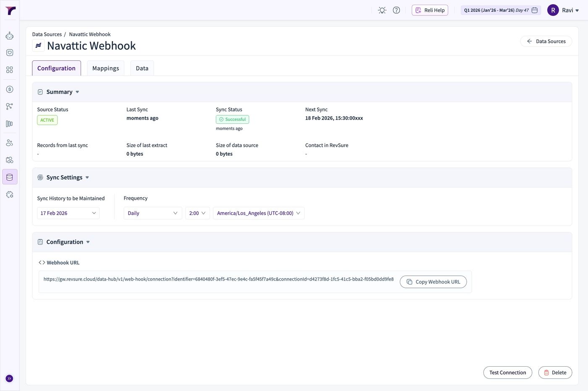Collapse the Sync Settings section arrow
The image size is (588, 391).
click(87, 177)
